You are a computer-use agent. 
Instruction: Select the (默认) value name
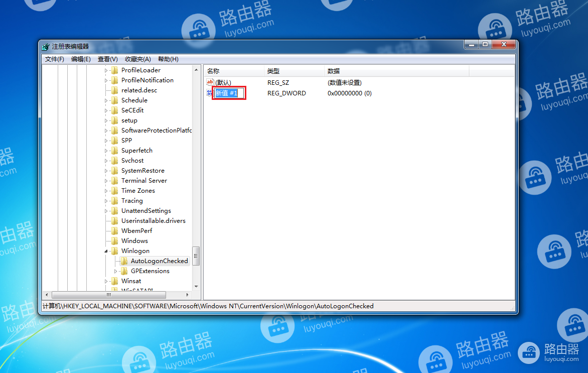pyautogui.click(x=223, y=82)
